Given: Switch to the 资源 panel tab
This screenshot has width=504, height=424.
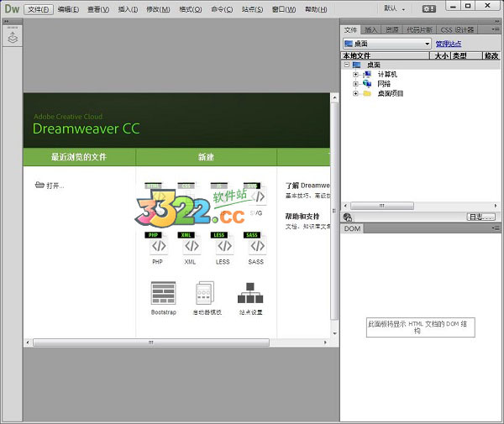Looking at the screenshot, I should (x=391, y=30).
